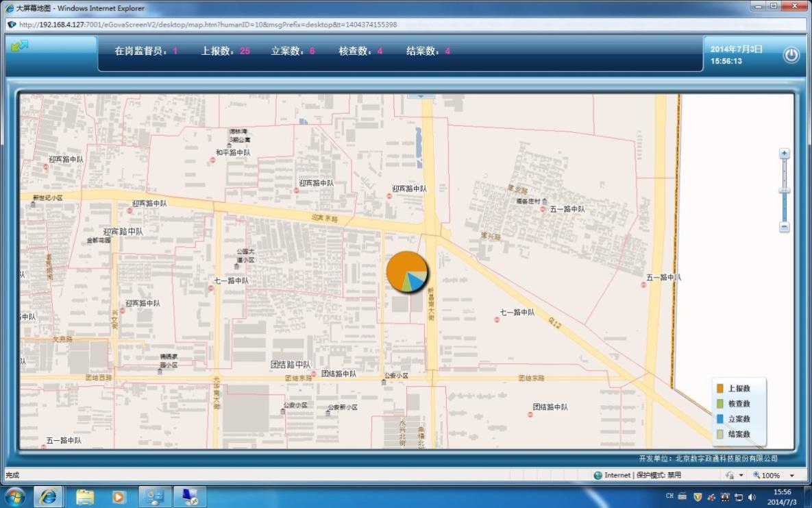812x508 pixels.
Task: Toggle the orange 上报数 legend swatch
Action: pos(720,388)
